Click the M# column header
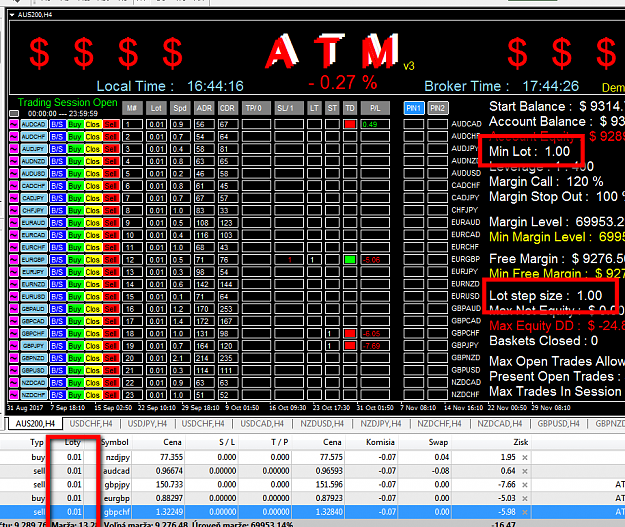625x527 pixels. pos(132,108)
